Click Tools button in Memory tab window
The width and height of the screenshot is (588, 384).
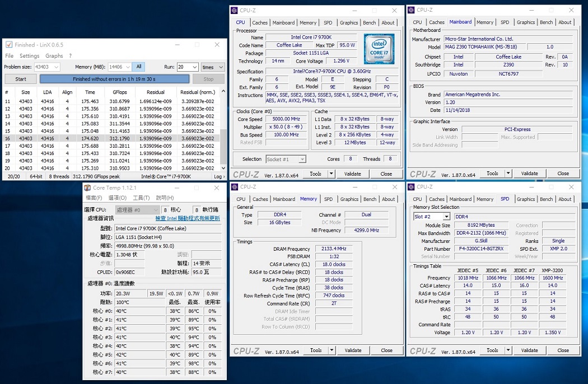[x=316, y=350]
